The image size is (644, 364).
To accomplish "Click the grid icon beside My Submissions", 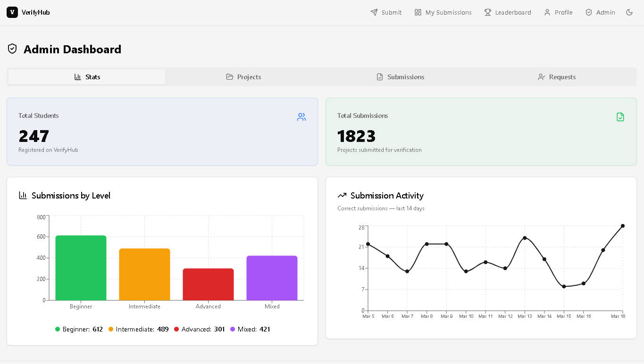I will coord(418,12).
